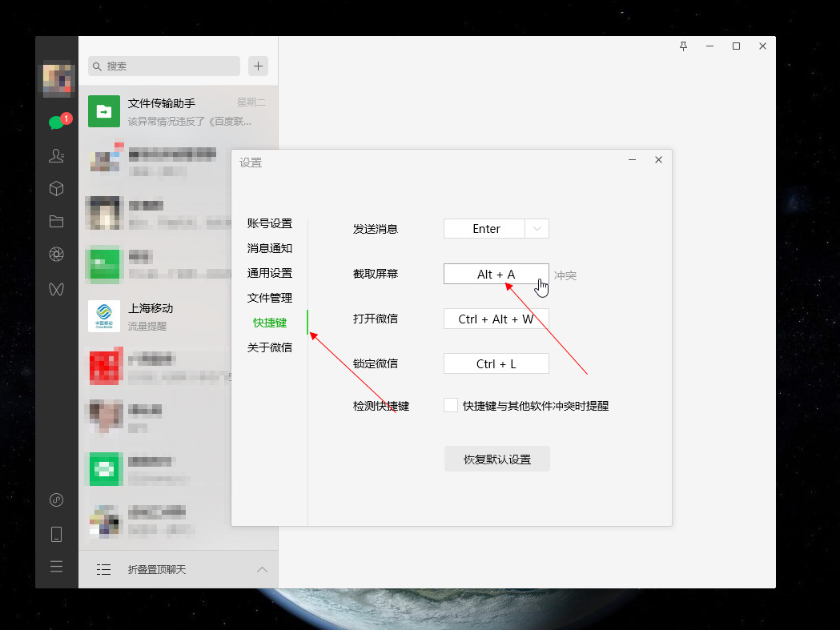840x630 pixels.
Task: Switch to 通用设置 tab
Action: coord(270,273)
